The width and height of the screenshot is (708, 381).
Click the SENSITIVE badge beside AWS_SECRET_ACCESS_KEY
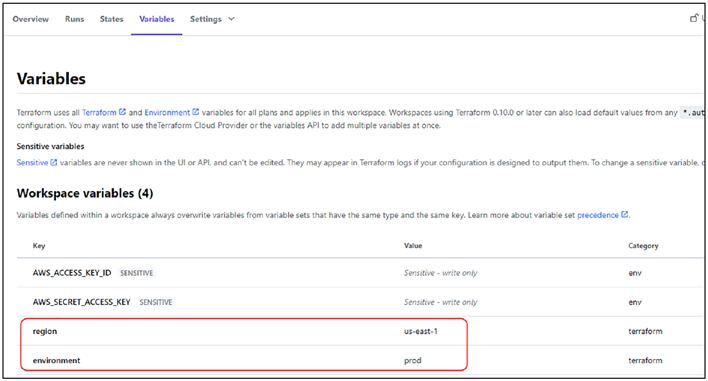(155, 302)
